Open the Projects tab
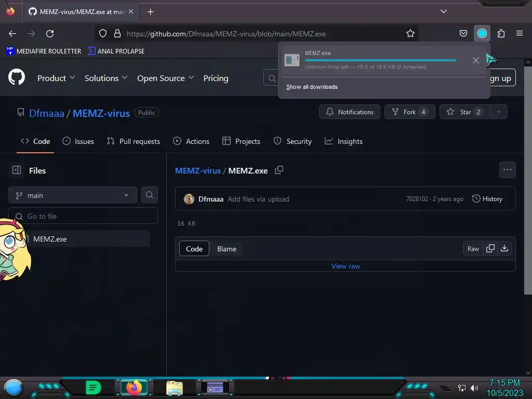 (x=241, y=141)
